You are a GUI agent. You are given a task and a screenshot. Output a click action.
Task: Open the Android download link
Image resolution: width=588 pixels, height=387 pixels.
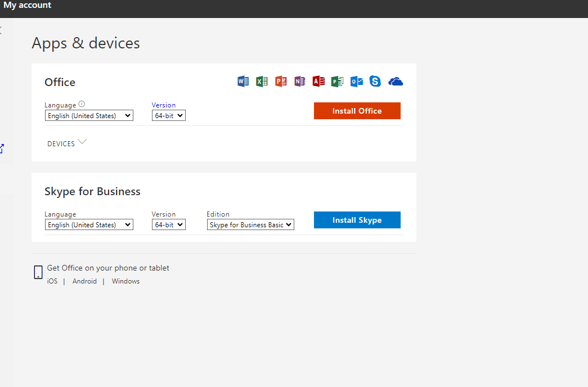coord(84,281)
